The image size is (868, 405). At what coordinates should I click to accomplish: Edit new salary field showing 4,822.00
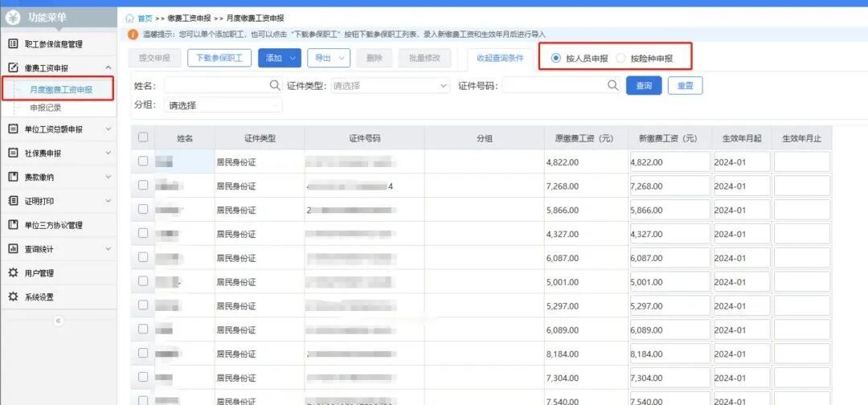tap(669, 162)
